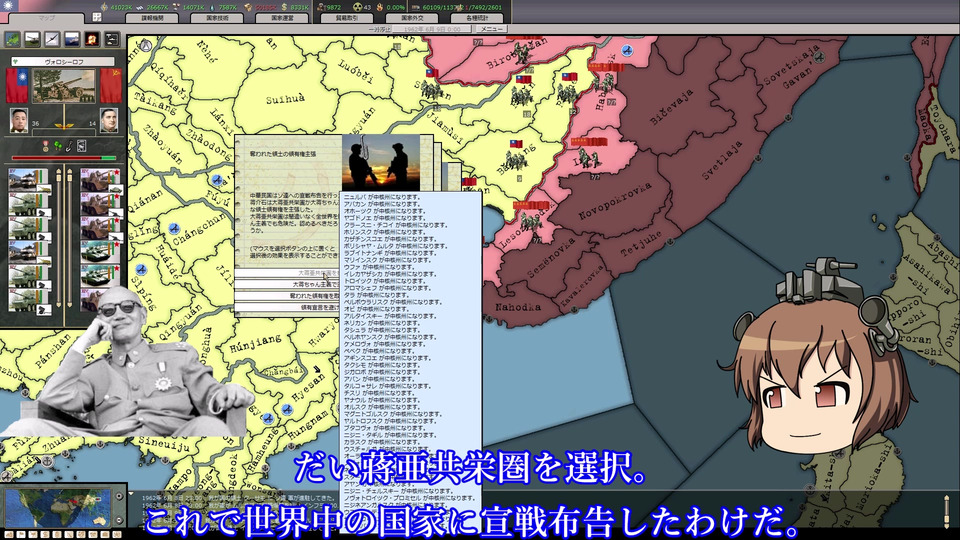Click the oil drop resource icon
The image size is (960, 540).
point(214,7)
